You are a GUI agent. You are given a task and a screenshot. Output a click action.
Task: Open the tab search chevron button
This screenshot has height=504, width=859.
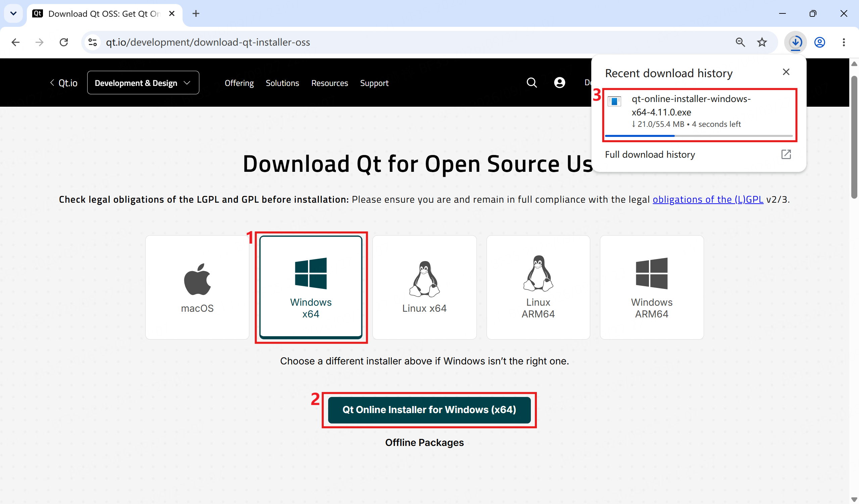tap(13, 14)
